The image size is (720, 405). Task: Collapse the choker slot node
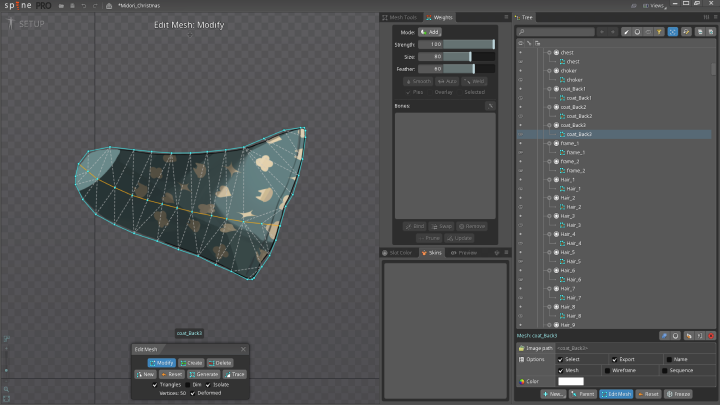[549, 71]
